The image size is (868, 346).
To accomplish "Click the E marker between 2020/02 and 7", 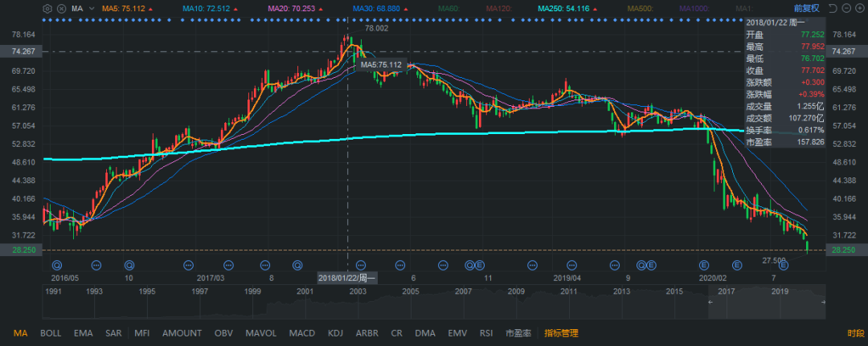I will (737, 266).
